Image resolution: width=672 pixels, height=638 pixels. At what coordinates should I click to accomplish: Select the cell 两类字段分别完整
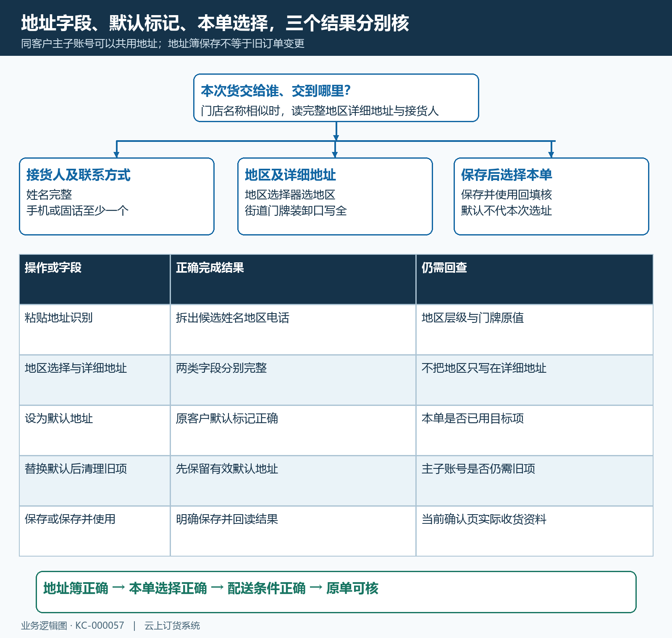[293, 380]
